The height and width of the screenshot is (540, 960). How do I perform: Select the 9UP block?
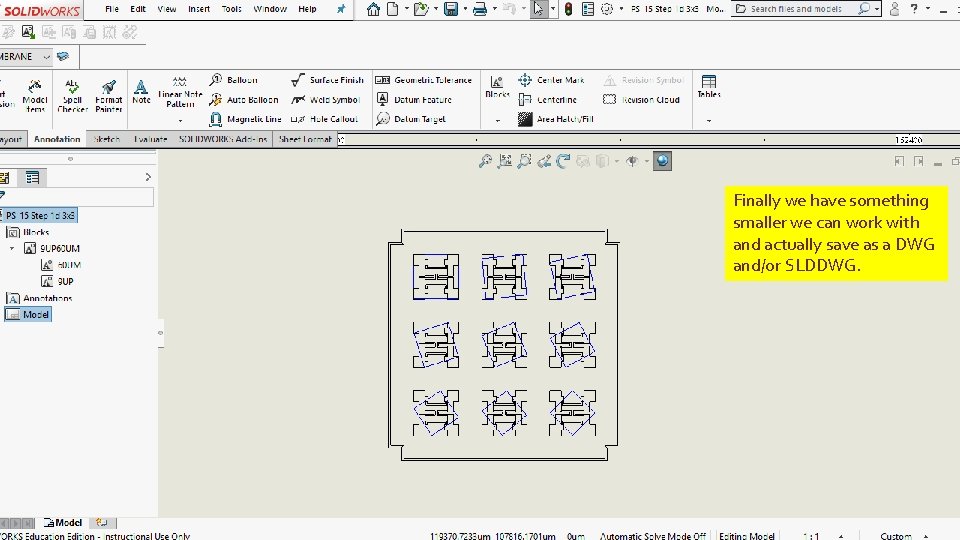click(x=58, y=282)
